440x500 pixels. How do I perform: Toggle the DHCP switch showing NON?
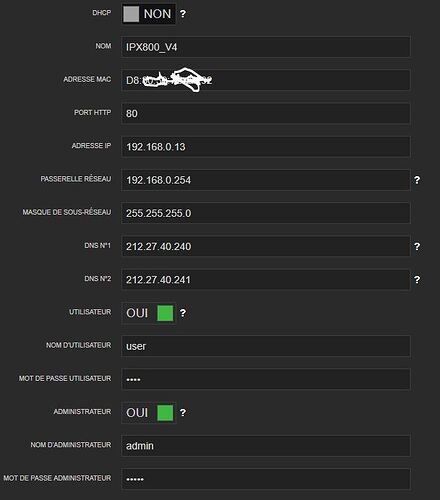click(x=148, y=14)
